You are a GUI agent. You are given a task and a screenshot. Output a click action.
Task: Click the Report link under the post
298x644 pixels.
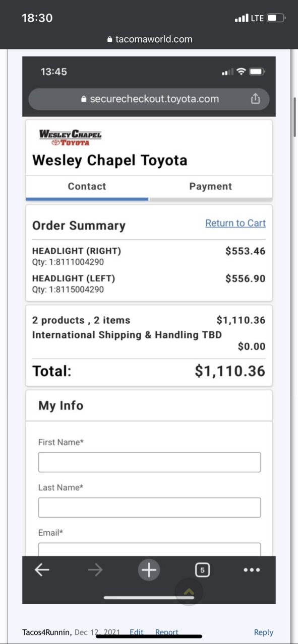(x=167, y=632)
